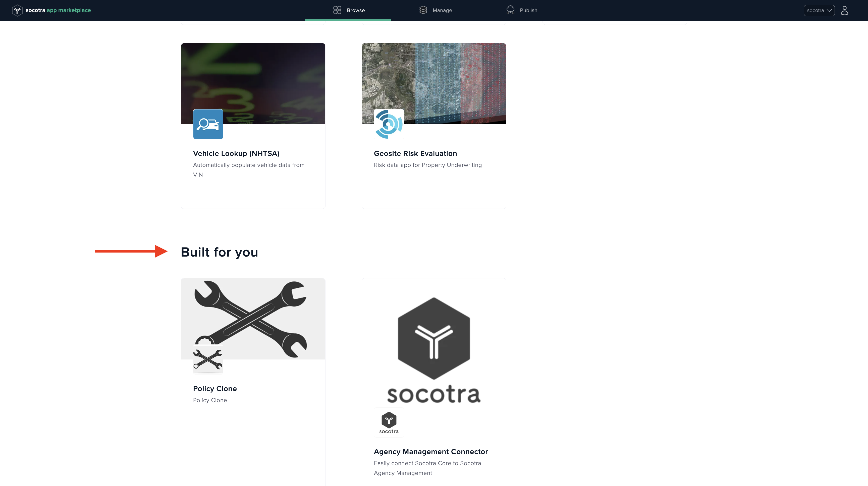868x486 pixels.
Task: Click the Publish cloud icon
Action: click(510, 10)
